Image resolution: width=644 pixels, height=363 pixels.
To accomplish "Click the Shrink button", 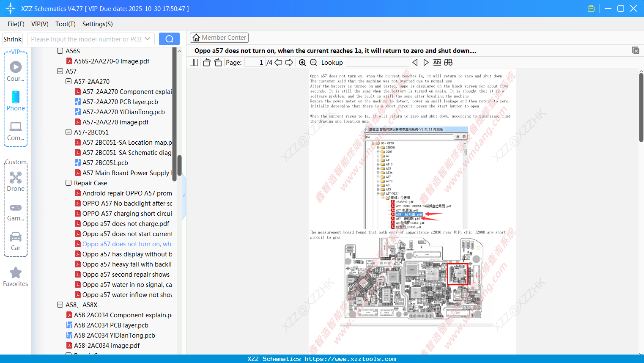I will pos(12,39).
